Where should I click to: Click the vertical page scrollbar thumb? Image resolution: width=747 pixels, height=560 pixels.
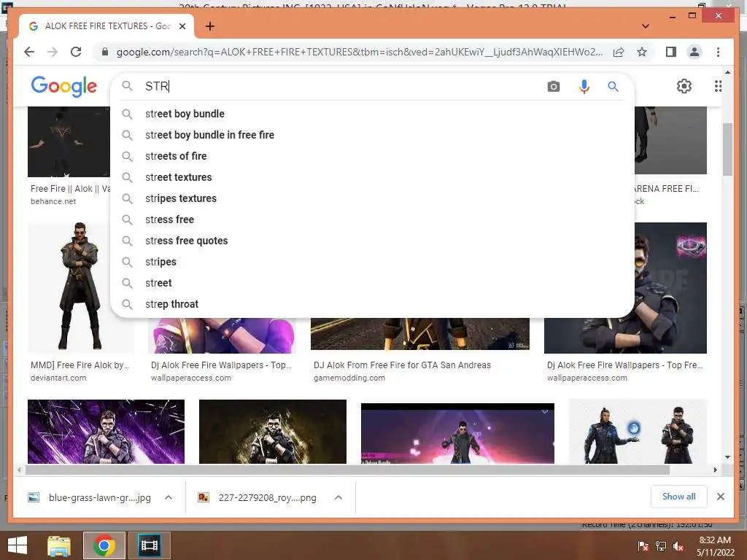pos(727,149)
